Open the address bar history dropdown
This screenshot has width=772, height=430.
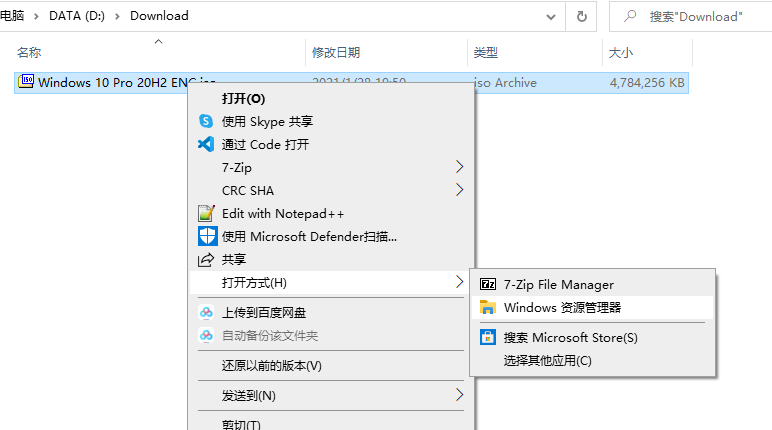[552, 16]
